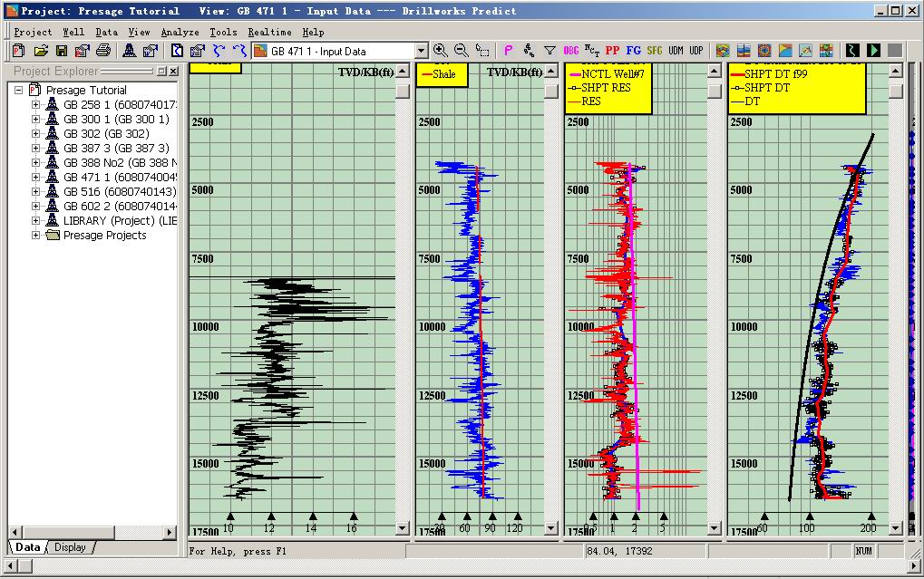Switch to the Display tab
924x579 pixels.
click(70, 547)
